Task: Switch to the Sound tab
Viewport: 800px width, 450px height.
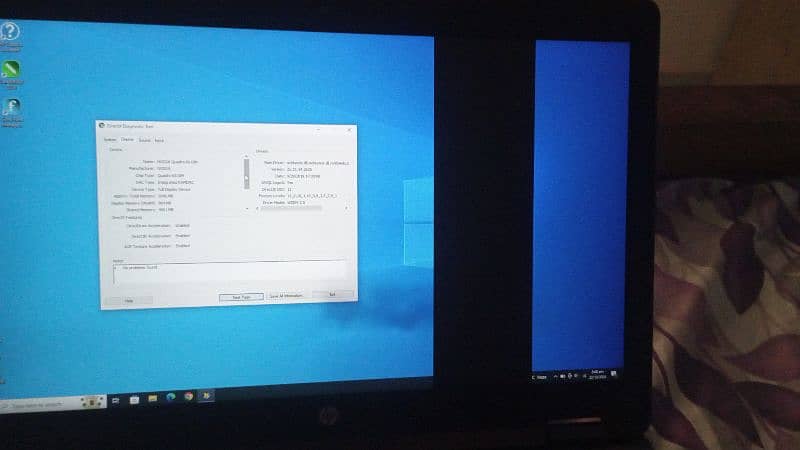Action: (x=144, y=141)
